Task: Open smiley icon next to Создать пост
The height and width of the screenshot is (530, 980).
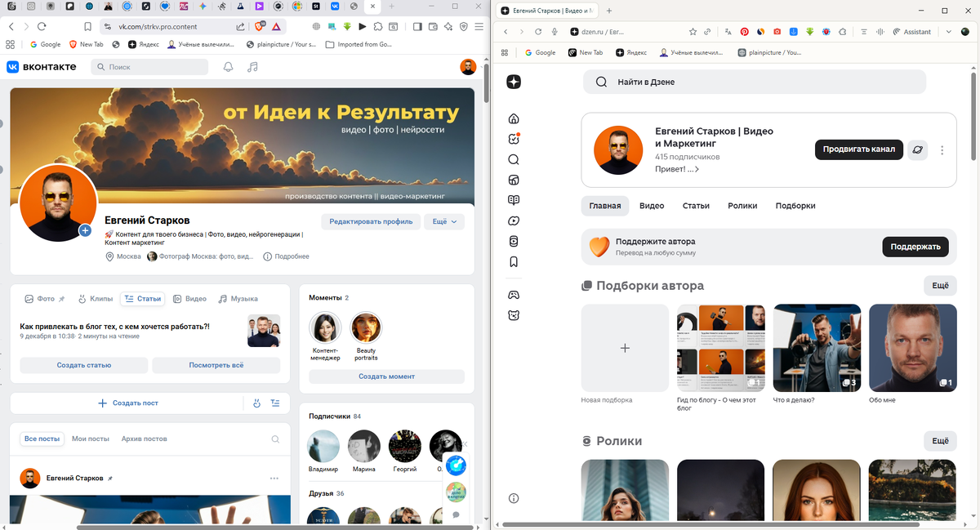Action: click(256, 403)
